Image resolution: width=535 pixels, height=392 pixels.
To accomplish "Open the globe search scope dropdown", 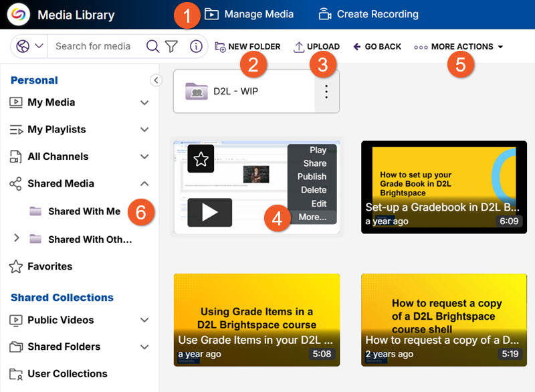I will [x=30, y=46].
